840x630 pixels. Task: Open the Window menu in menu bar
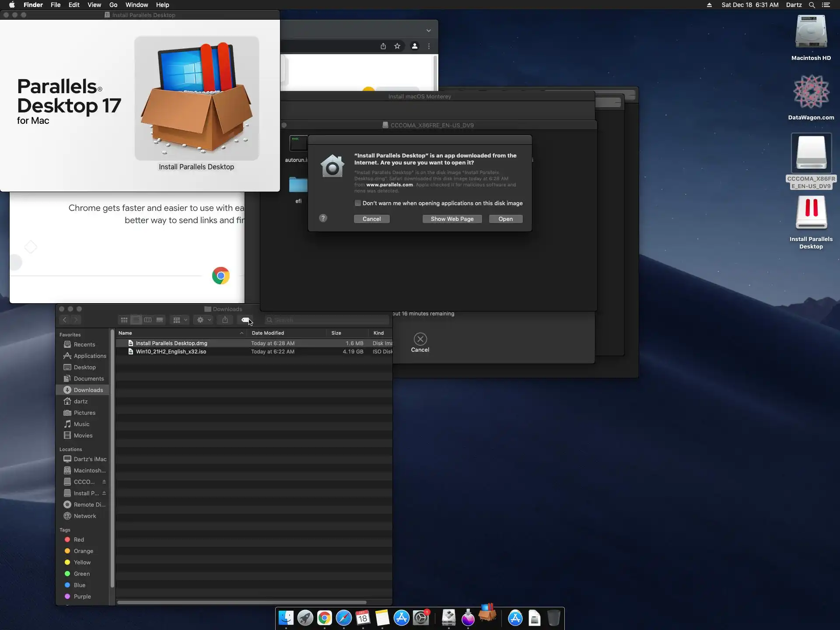pos(136,5)
